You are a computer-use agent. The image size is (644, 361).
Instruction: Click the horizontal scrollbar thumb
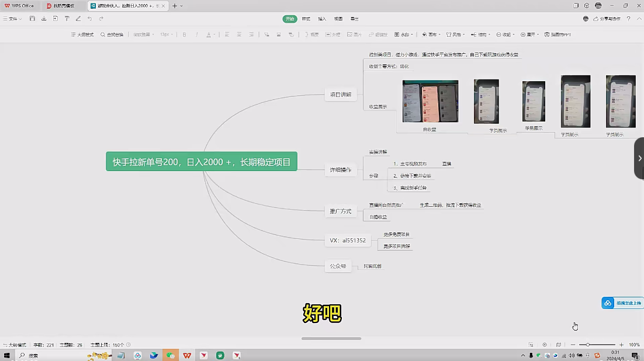331,339
